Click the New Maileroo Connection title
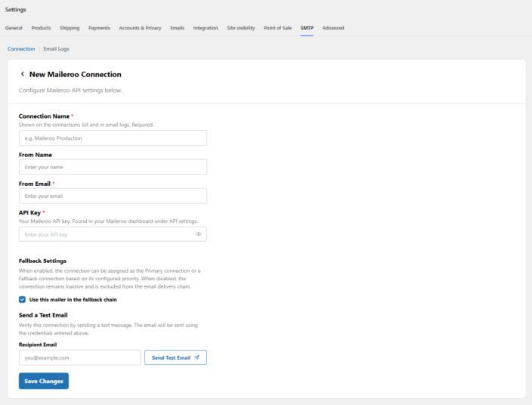The image size is (532, 405). click(76, 74)
